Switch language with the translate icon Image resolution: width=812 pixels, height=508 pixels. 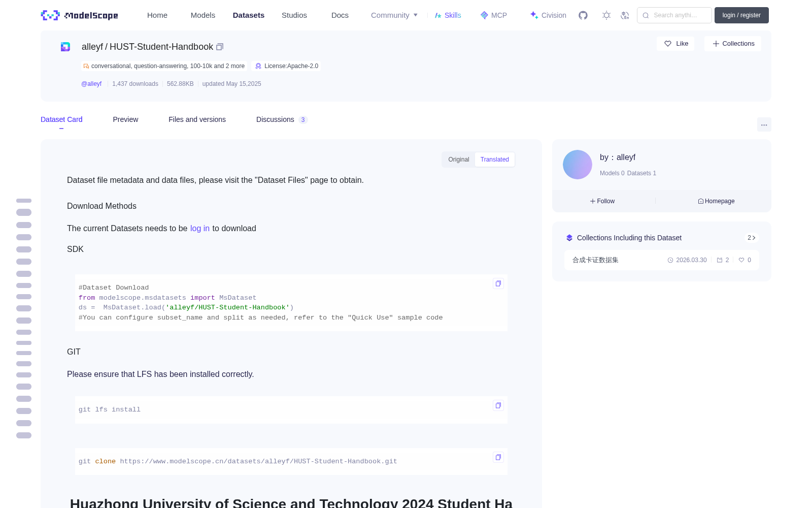625,15
